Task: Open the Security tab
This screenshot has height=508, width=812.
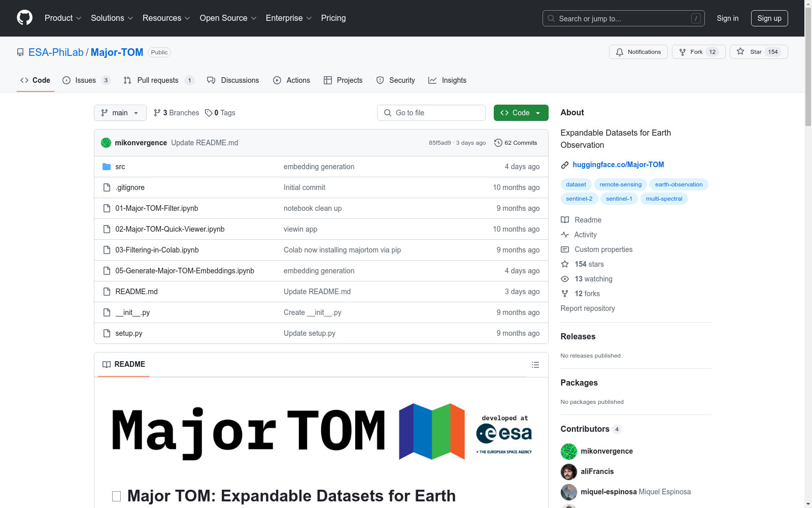Action: click(x=396, y=80)
